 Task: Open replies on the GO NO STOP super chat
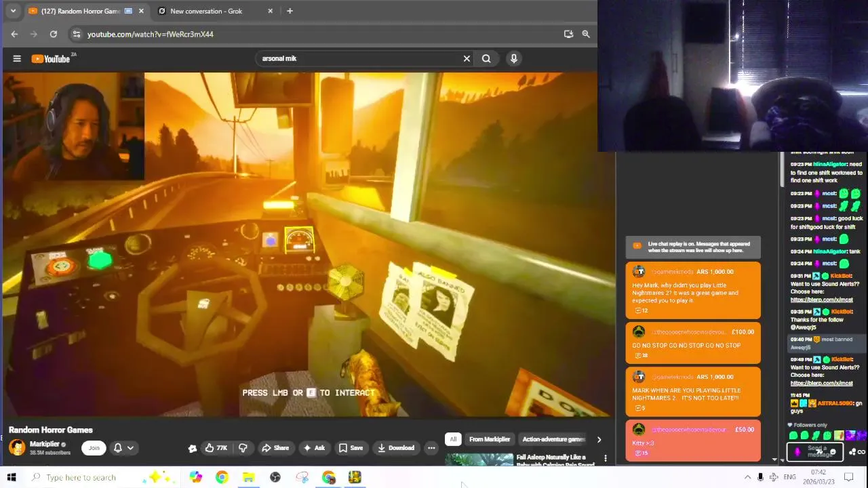[641, 355]
